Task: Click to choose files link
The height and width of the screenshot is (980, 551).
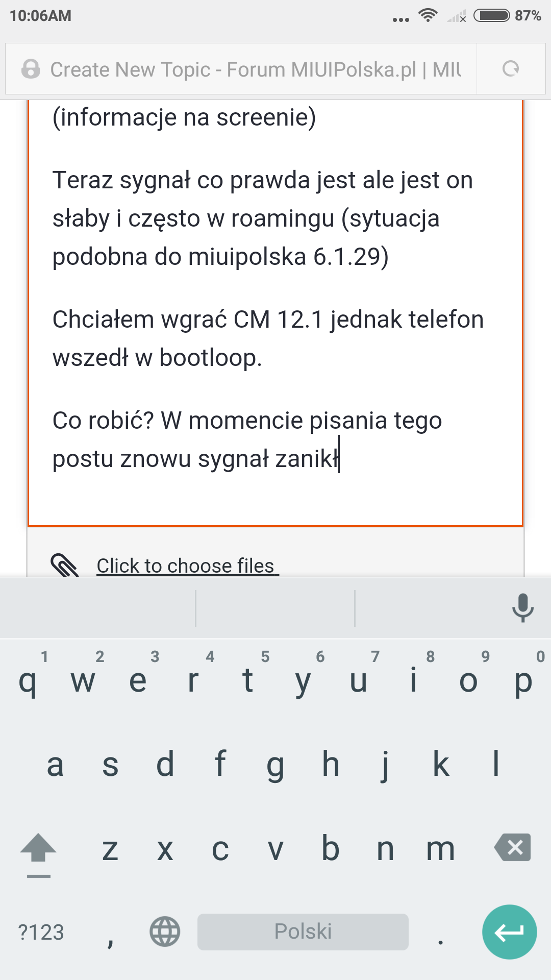Action: pos(187,566)
